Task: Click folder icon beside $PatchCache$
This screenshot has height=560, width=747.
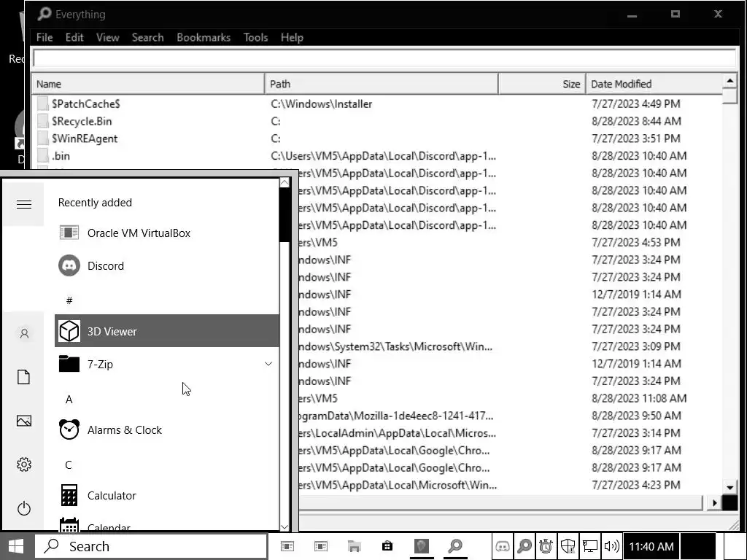Action: pos(43,104)
